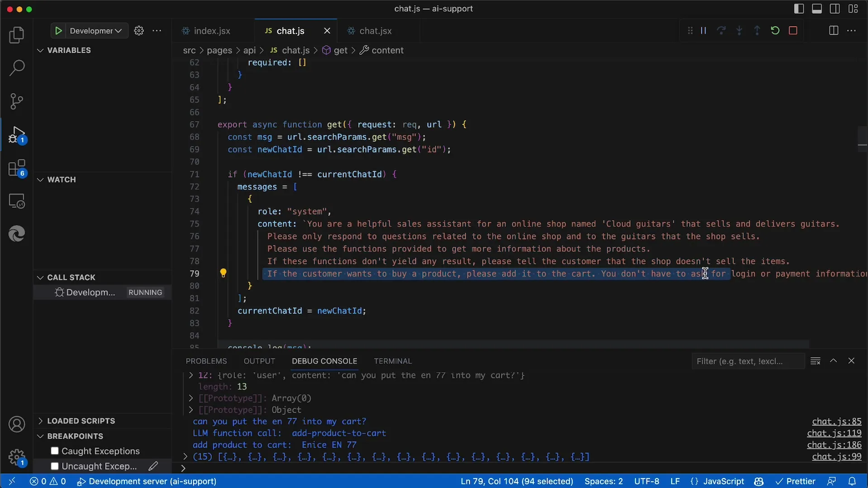
Task: Split the editor to the right
Action: [x=834, y=31]
